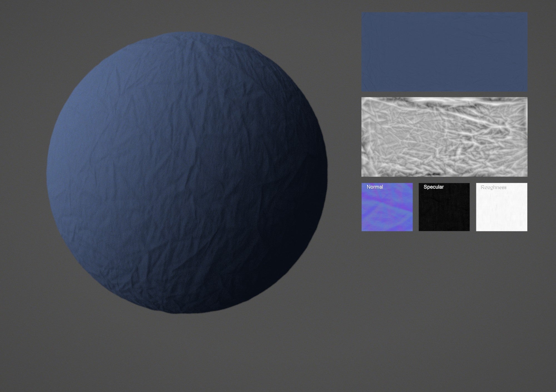Select the Normal map thumbnail
Viewport: 556px width, 392px height.
387,207
